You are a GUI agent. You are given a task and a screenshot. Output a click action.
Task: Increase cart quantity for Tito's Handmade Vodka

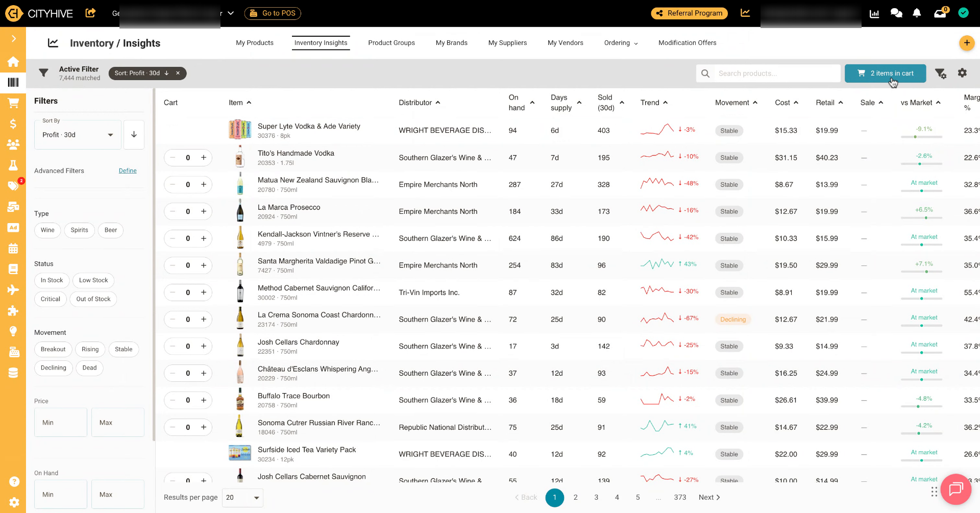tap(204, 158)
